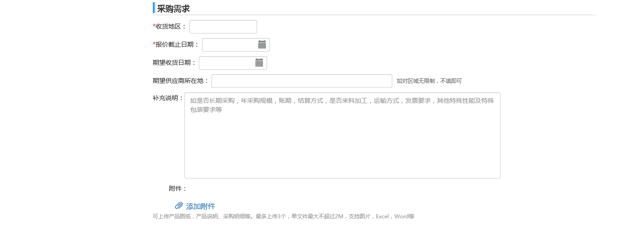The image size is (644, 226).
Task: Focus the 期望收货日期 date field
Action: tap(233, 63)
